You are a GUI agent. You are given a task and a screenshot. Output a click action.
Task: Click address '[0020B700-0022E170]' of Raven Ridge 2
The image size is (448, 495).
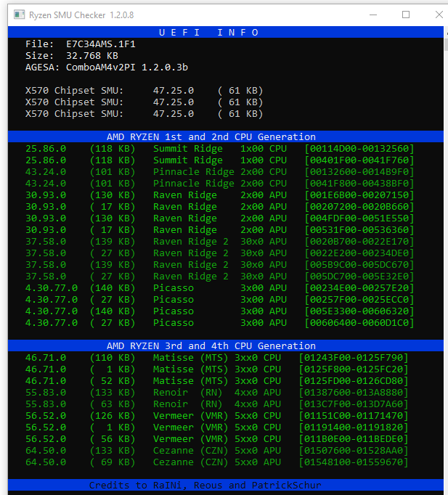click(x=359, y=242)
